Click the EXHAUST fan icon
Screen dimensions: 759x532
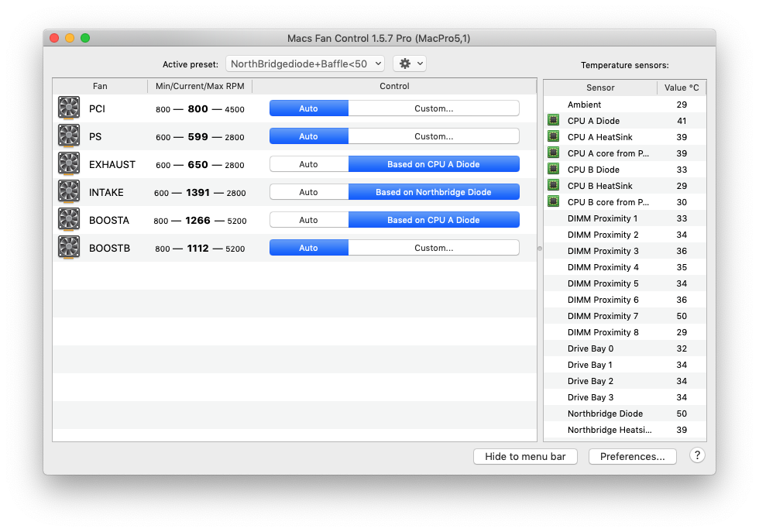[x=69, y=163]
